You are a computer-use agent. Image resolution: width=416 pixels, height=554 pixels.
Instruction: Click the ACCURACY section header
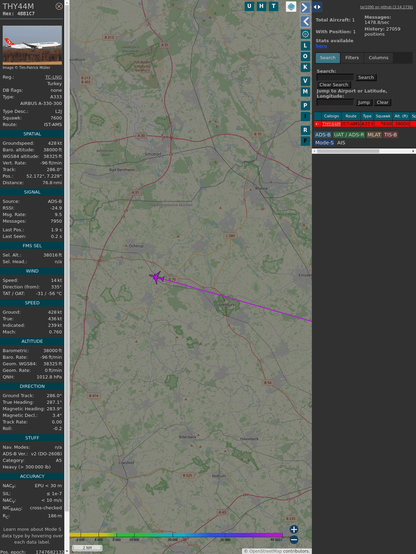pyautogui.click(x=32, y=476)
